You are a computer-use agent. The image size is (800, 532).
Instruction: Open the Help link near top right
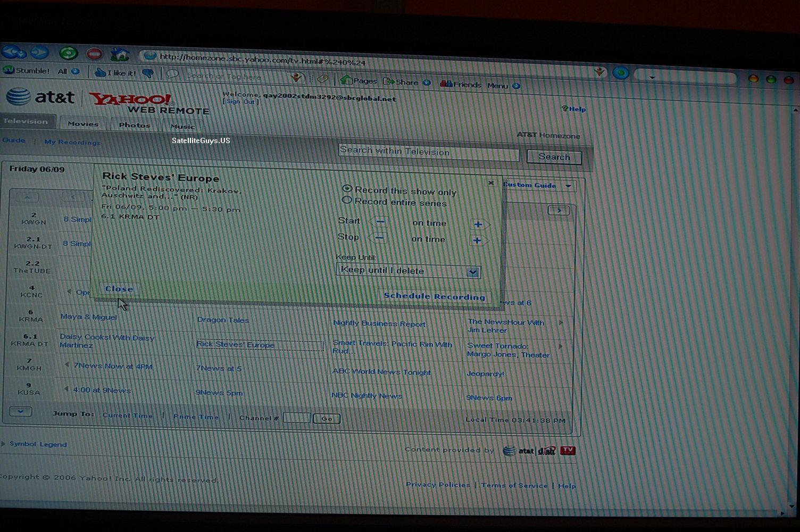pos(573,109)
